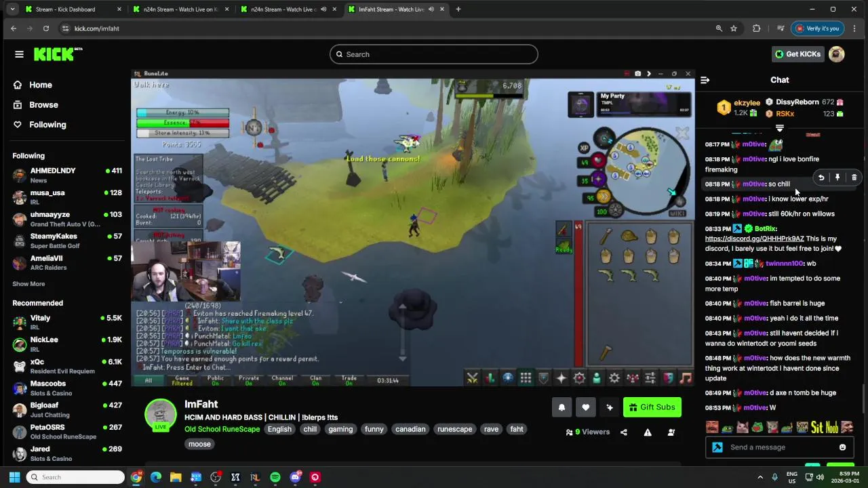Mute second n24n Stream tab audio
Screen dimensions: 868x488
click(323, 9)
